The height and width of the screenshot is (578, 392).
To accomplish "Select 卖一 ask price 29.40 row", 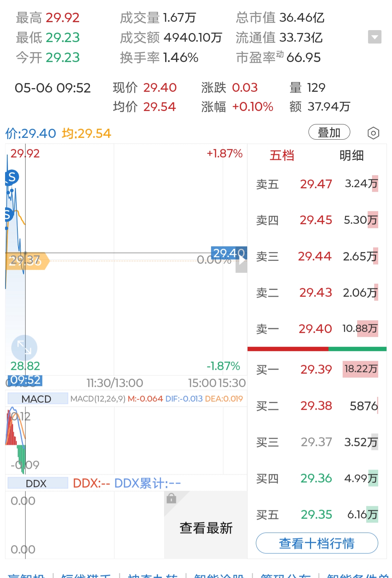I will 317,329.
